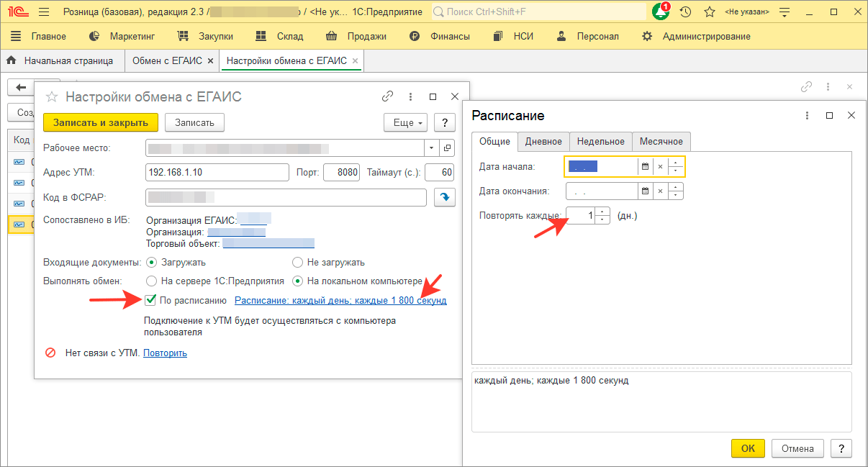This screenshot has height=467, width=868.
Task: Choose На сервере 1С:Предприятия exchange option
Action: click(151, 281)
